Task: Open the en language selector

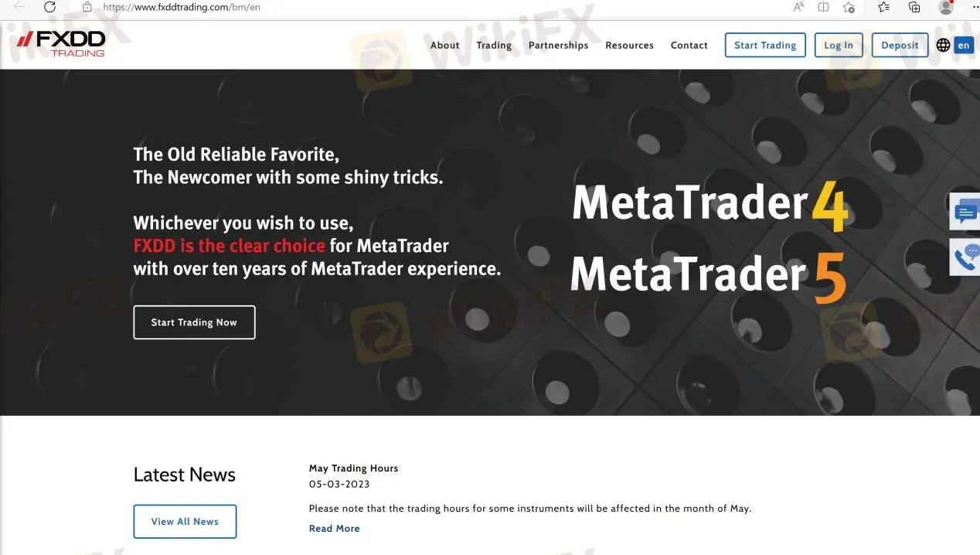Action: [964, 45]
